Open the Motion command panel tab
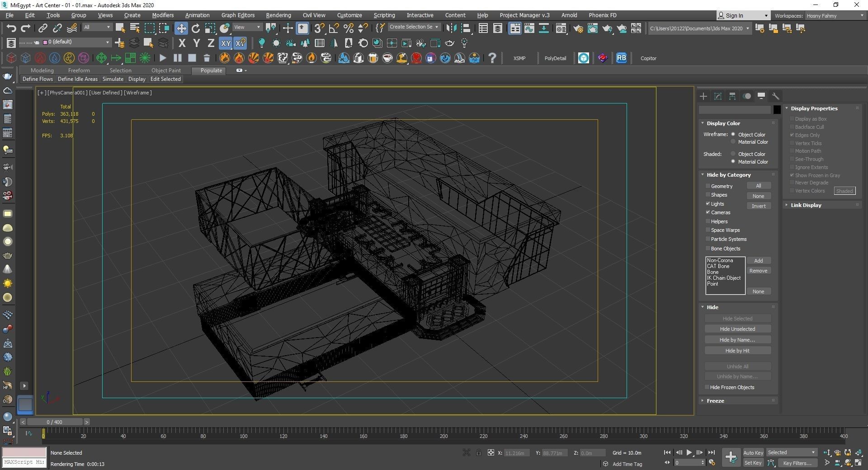 (747, 96)
